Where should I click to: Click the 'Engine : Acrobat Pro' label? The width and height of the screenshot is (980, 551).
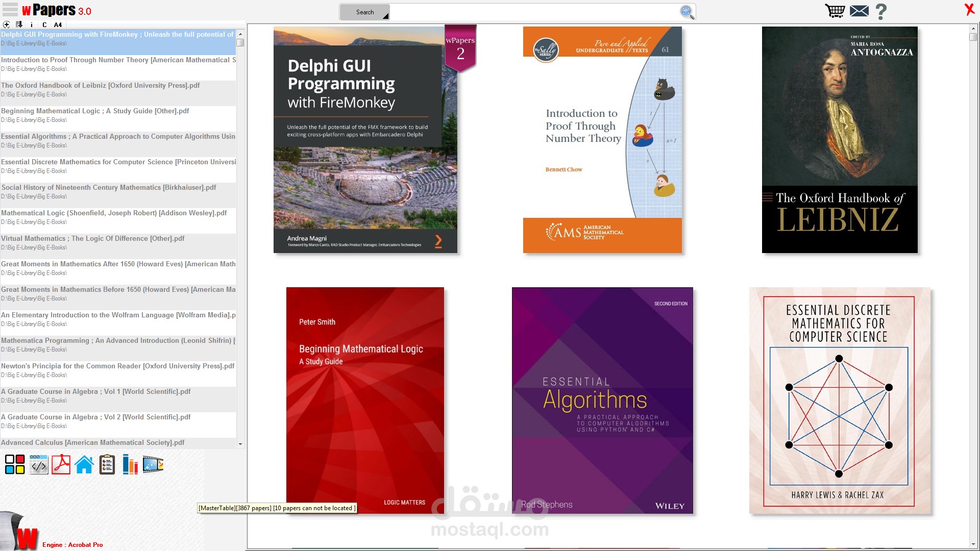click(x=72, y=545)
